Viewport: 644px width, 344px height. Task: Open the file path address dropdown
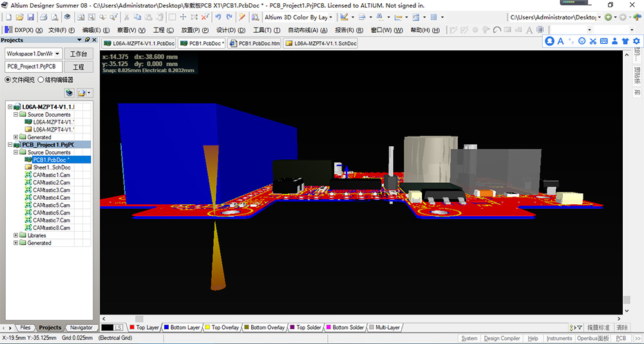coord(599,17)
